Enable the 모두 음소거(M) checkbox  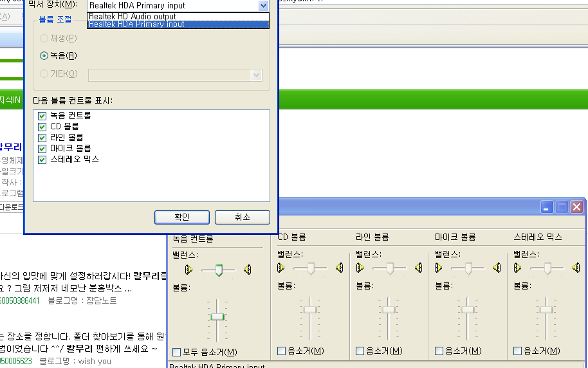(x=177, y=352)
